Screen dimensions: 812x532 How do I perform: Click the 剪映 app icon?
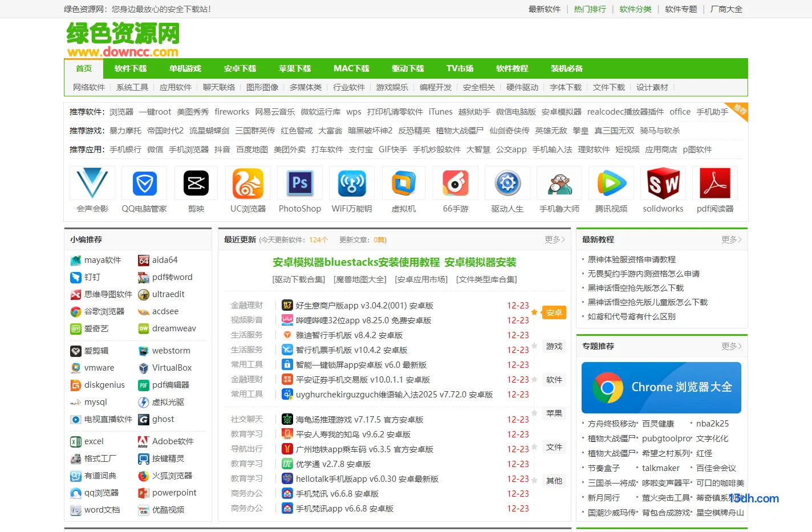click(x=196, y=184)
